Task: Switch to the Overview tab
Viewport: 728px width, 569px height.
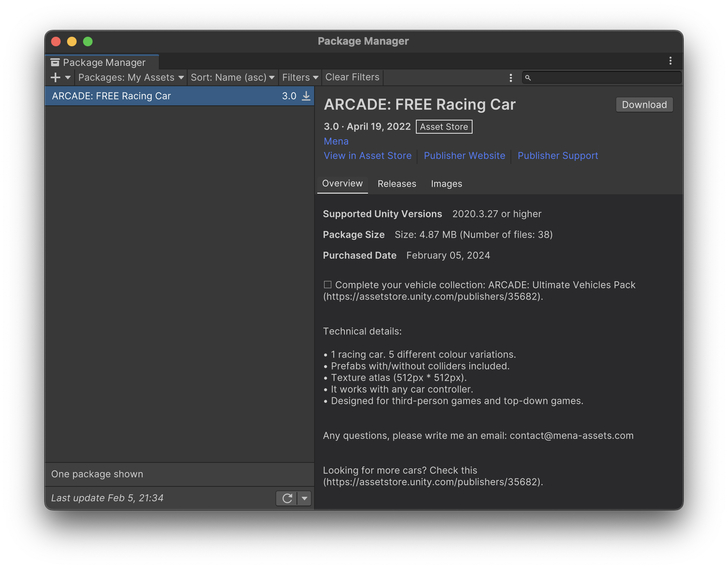Action: pyautogui.click(x=342, y=184)
